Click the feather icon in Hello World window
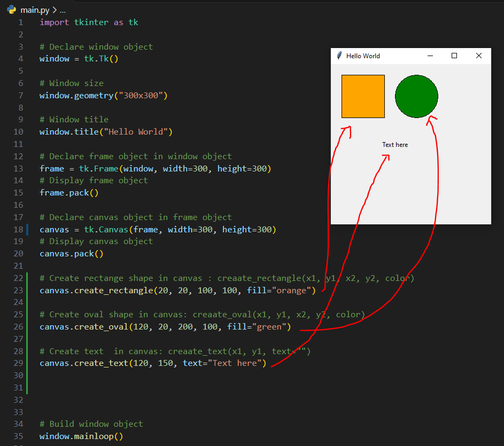Screen dimensions: 504x446 coord(339,56)
